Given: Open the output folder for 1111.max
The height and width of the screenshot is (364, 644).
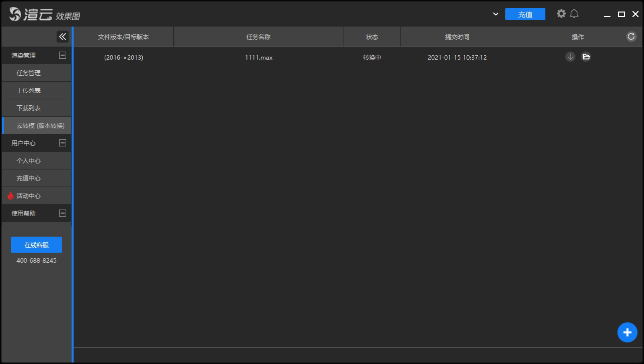Looking at the screenshot, I should pyautogui.click(x=586, y=57).
